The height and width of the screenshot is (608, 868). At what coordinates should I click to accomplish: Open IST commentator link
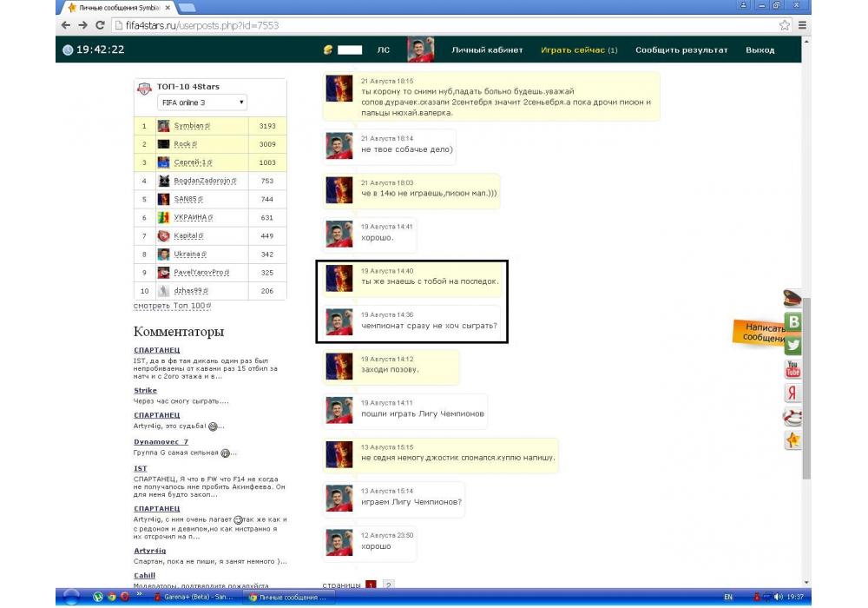tap(140, 468)
